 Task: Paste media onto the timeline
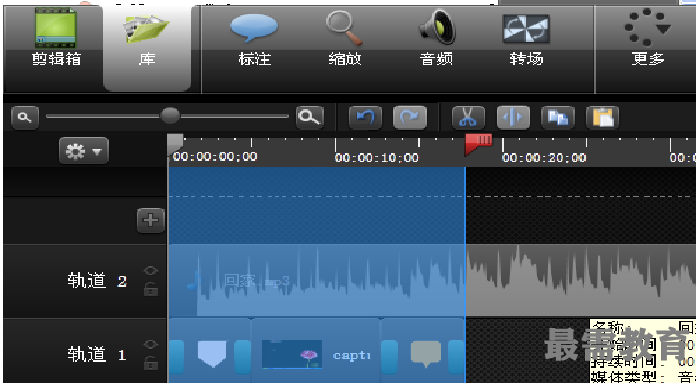tap(602, 118)
